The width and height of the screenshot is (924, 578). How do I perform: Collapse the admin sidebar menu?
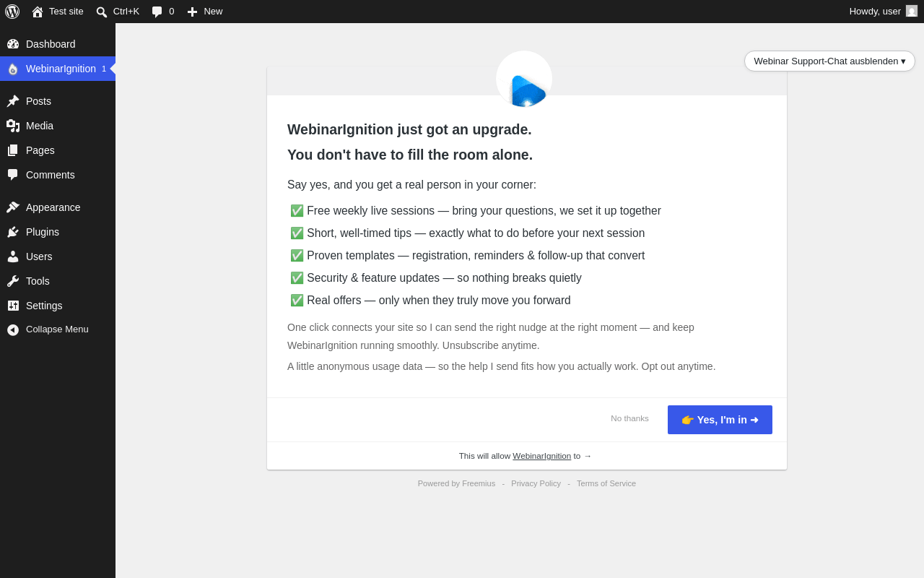(x=58, y=329)
